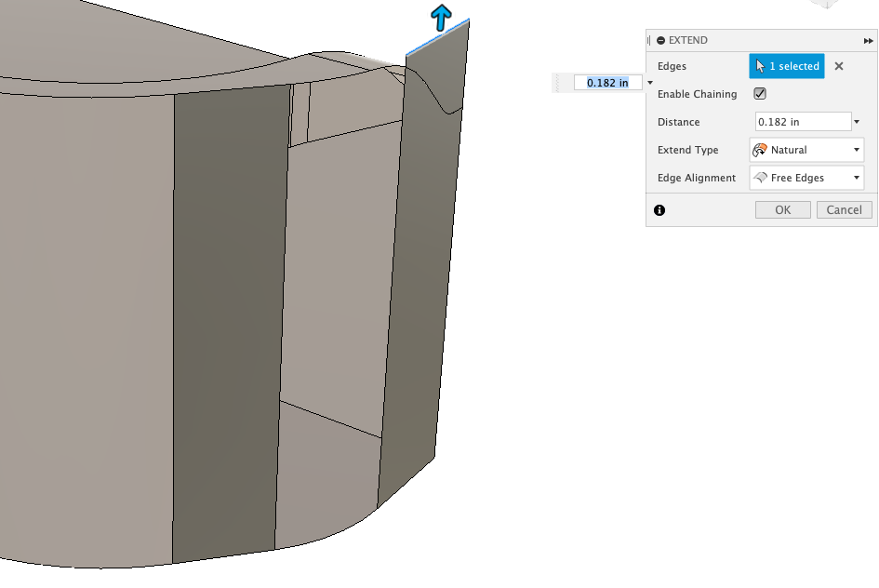This screenshot has width=879, height=588.
Task: Click the 'Extend Type' label
Action: coord(687,150)
